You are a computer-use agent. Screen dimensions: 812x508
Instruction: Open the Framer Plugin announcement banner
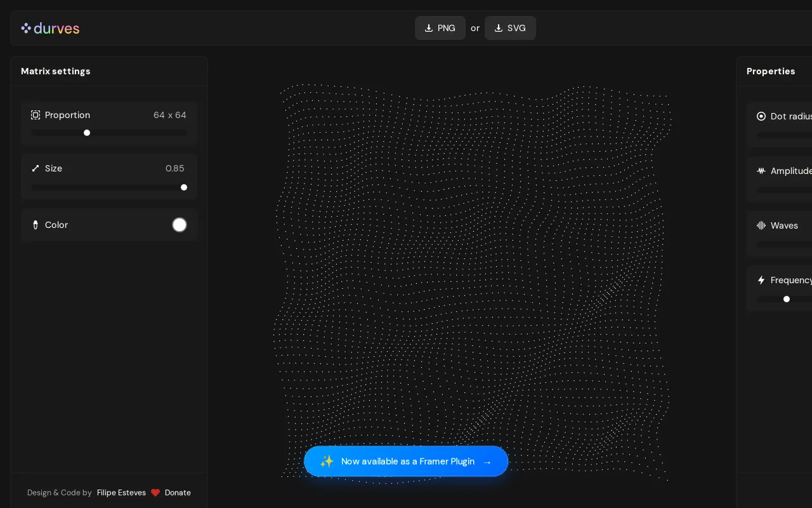pyautogui.click(x=406, y=461)
